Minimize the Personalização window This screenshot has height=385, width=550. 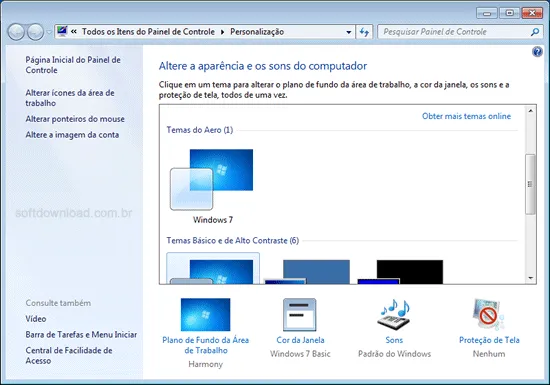[x=487, y=13]
